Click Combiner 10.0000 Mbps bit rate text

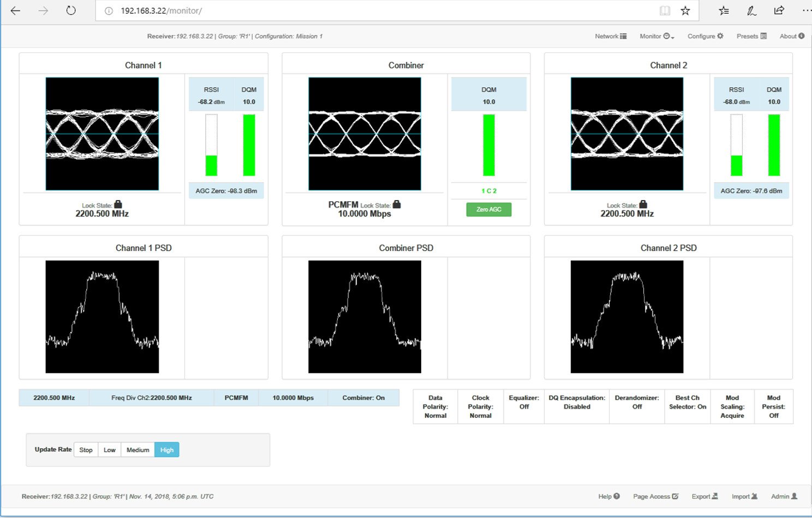pyautogui.click(x=365, y=214)
